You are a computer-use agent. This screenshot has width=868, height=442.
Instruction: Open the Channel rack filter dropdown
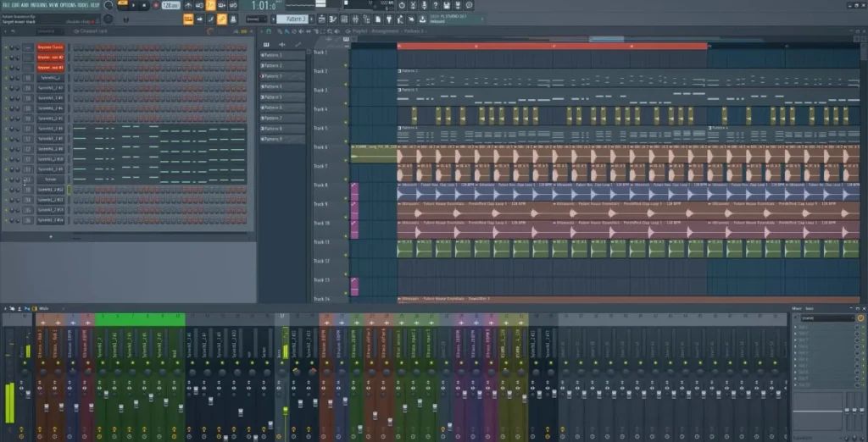pos(50,31)
